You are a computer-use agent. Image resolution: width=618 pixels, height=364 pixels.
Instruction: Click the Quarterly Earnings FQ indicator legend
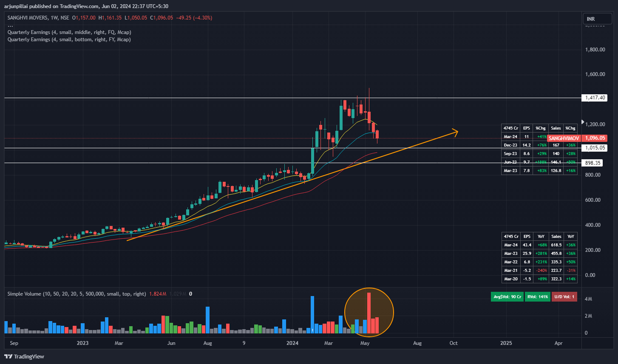click(69, 32)
